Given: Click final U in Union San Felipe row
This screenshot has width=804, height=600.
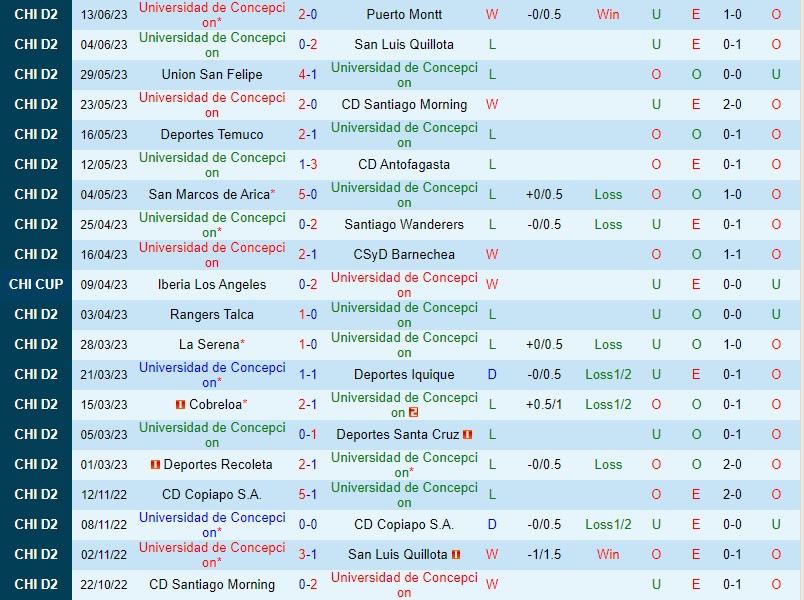Looking at the screenshot, I should coord(776,74).
